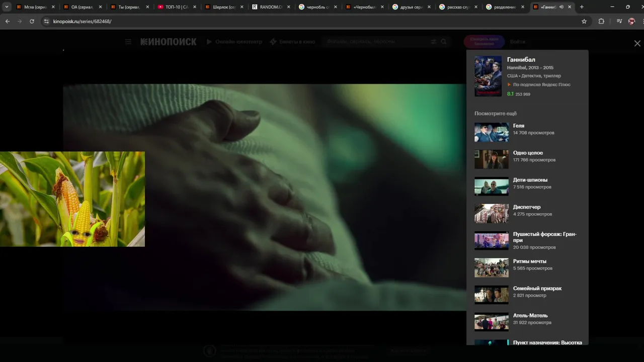Image resolution: width=644 pixels, height=362 pixels.
Task: Go back to the previous page
Action: click(x=8, y=21)
